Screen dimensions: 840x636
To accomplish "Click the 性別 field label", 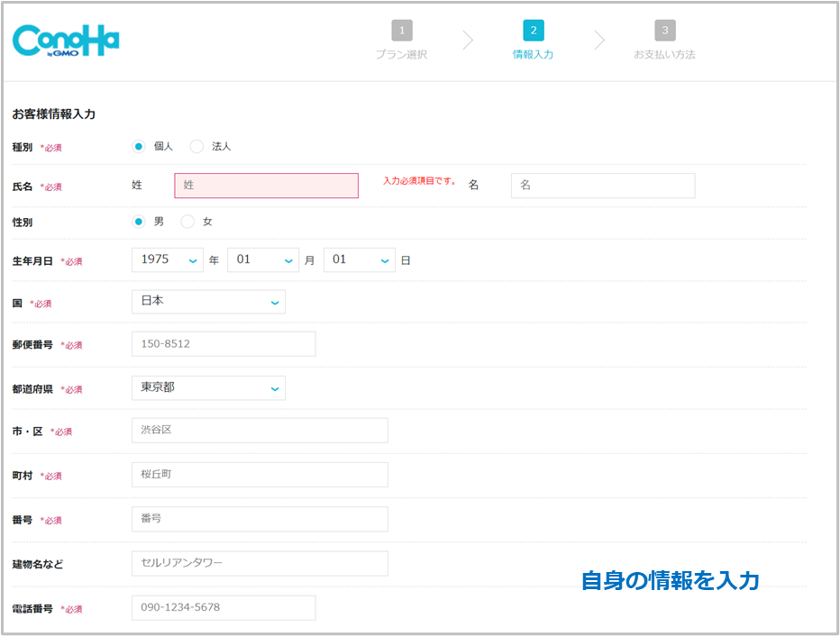I will (x=22, y=223).
